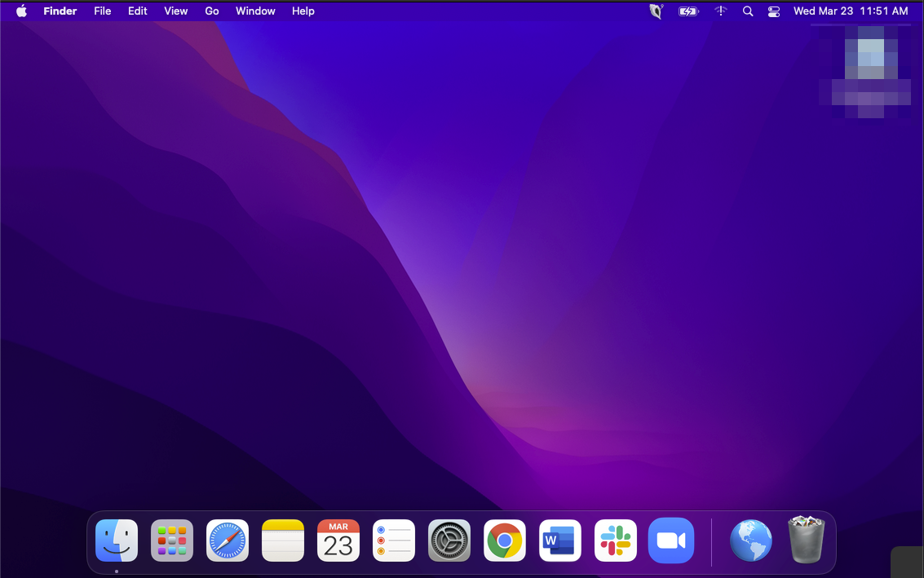Open the Trash
This screenshot has height=578, width=924.
tap(806, 540)
